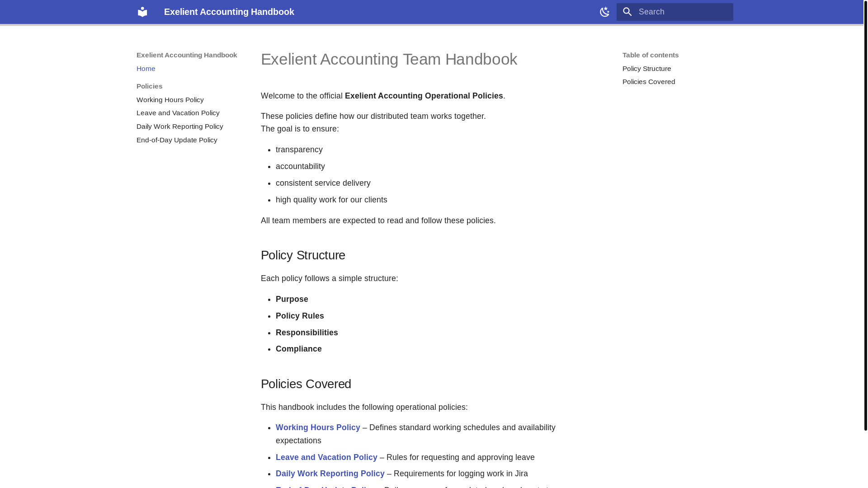The image size is (868, 488).
Task: Click the magnifier search icon
Action: tap(627, 12)
